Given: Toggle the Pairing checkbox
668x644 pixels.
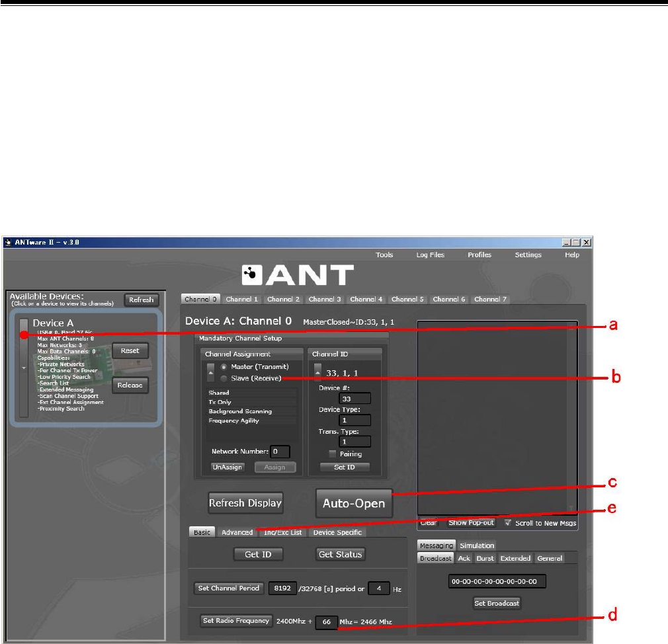Looking at the screenshot, I should [x=332, y=454].
